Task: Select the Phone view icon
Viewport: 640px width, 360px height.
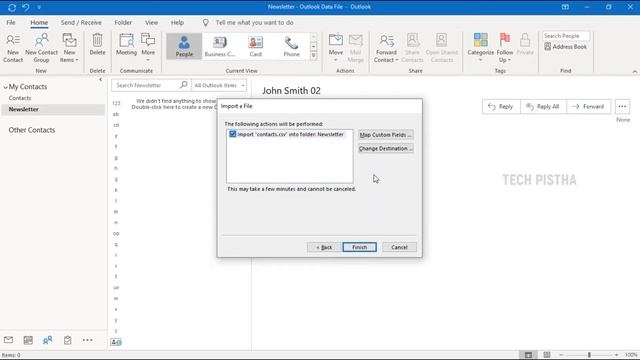Action: click(x=291, y=46)
